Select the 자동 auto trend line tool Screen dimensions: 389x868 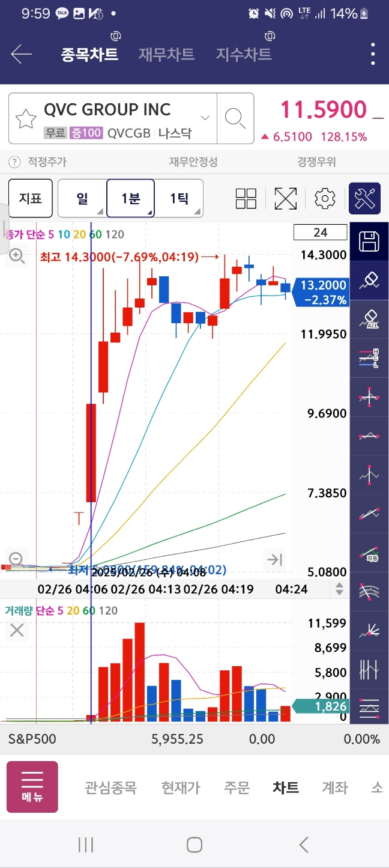(369, 552)
